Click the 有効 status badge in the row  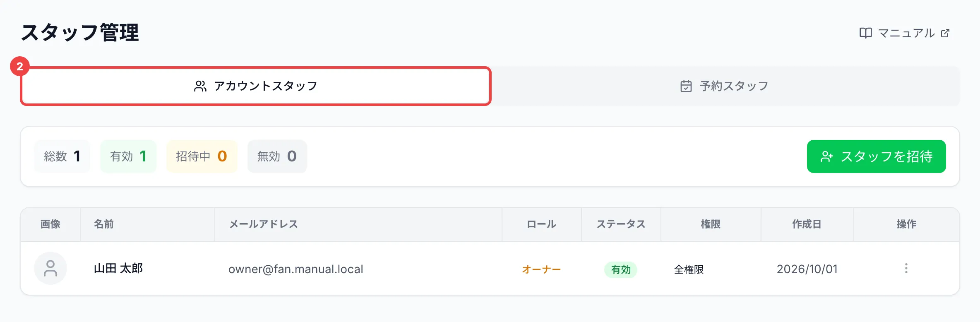[x=621, y=269]
